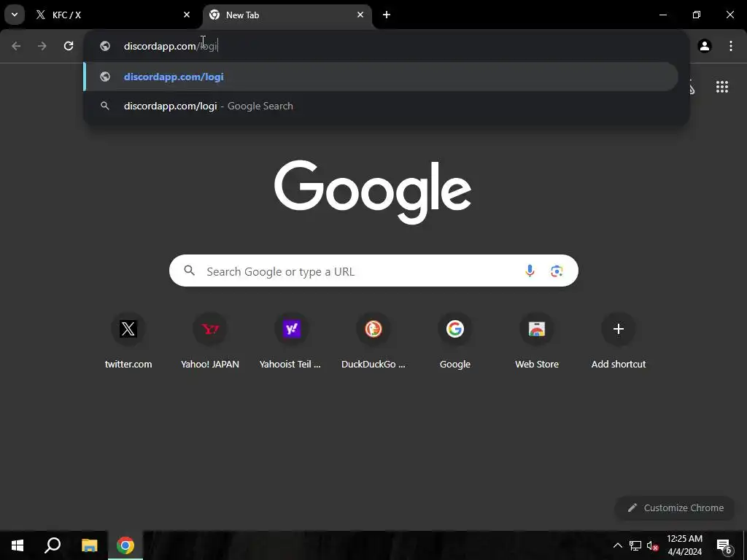747x560 pixels.
Task: Select the New Tab tab
Action: click(287, 15)
